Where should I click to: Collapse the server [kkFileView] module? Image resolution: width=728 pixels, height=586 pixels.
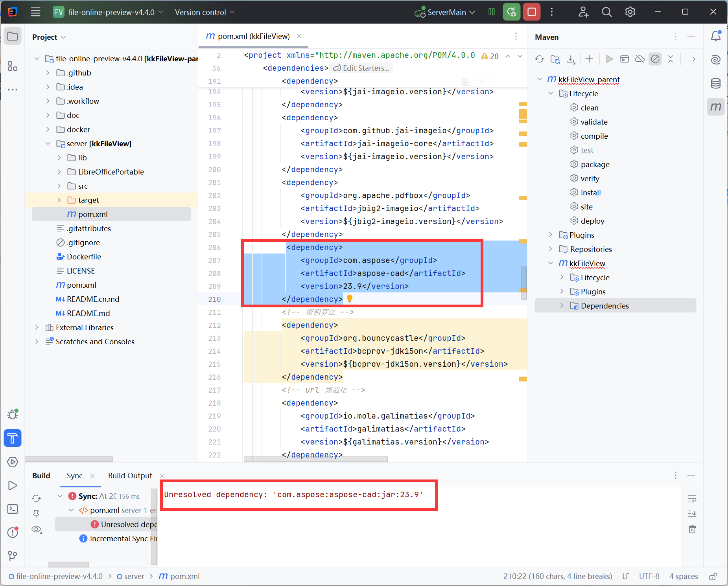coord(48,143)
